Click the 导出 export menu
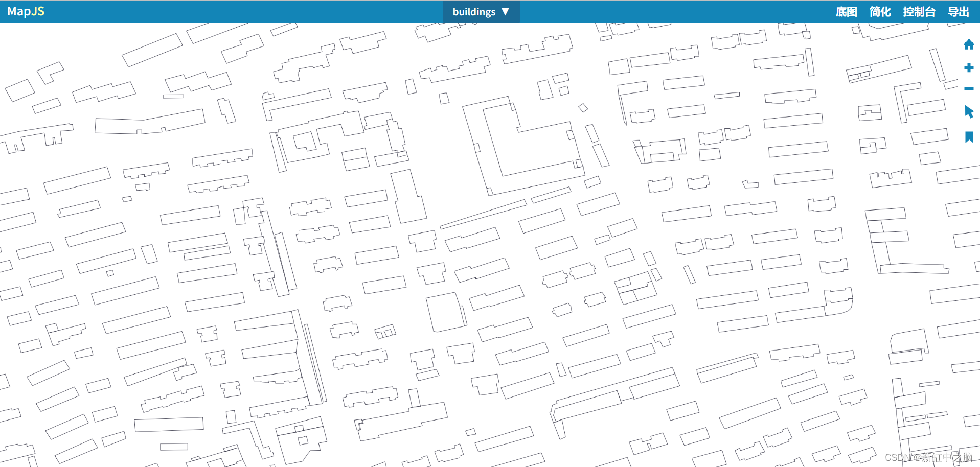Viewport: 980px width, 467px height. point(958,12)
